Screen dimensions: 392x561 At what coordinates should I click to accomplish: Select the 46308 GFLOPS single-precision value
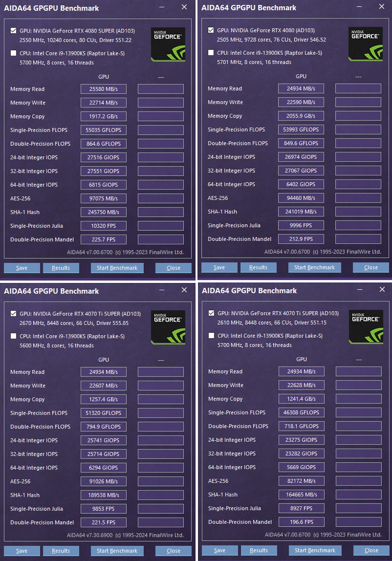[x=301, y=412]
